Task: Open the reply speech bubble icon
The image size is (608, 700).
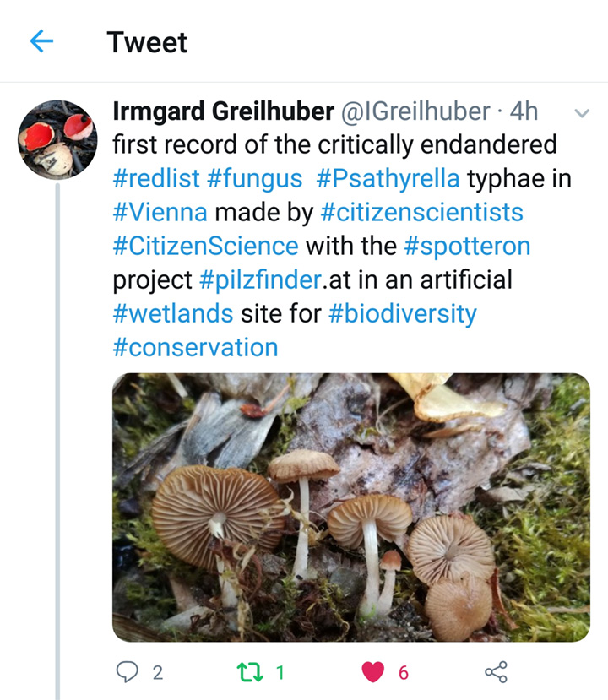Action: (126, 671)
